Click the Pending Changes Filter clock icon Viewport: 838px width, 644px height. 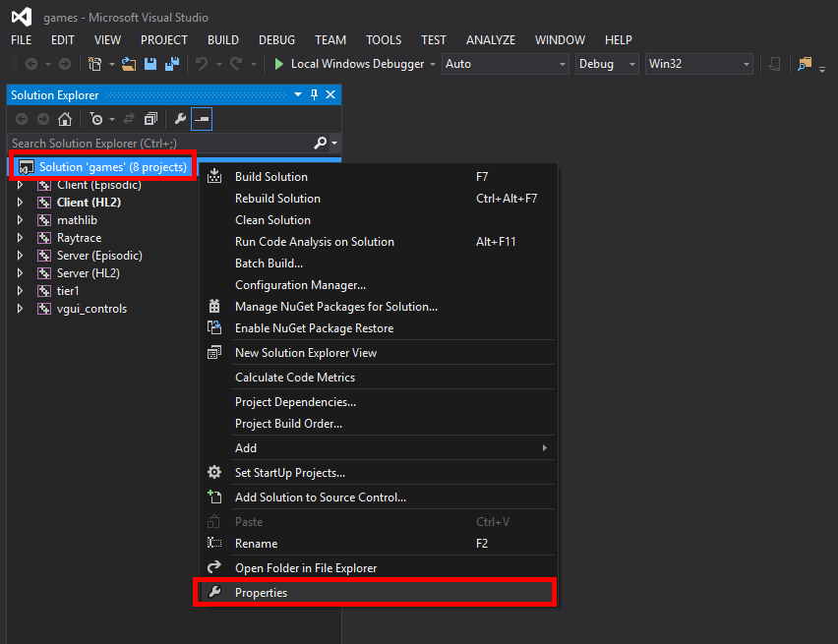(96, 119)
